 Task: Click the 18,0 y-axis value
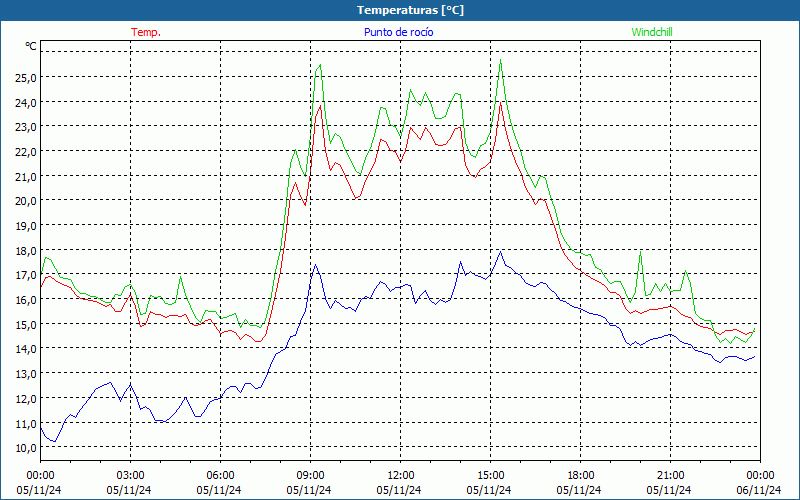[x=26, y=250]
